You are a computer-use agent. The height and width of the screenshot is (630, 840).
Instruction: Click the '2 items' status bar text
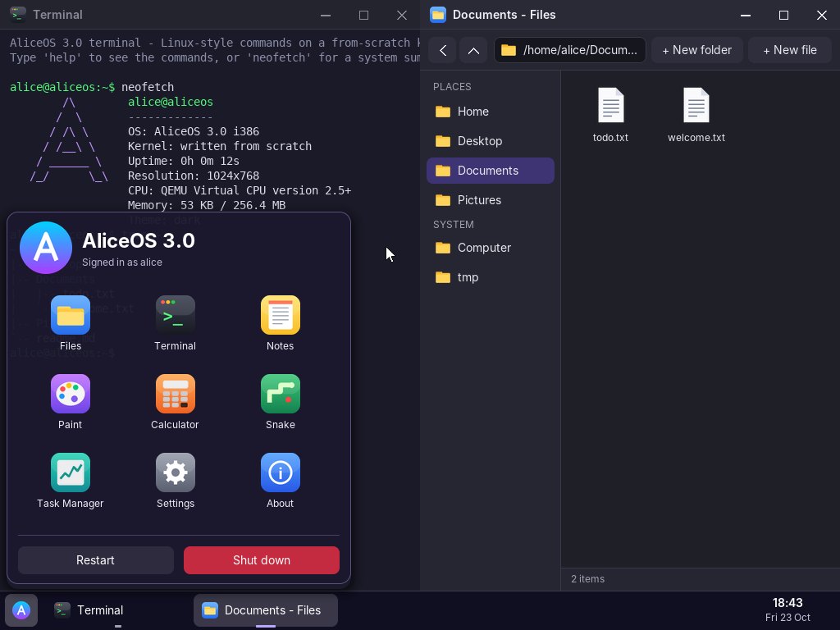(587, 579)
